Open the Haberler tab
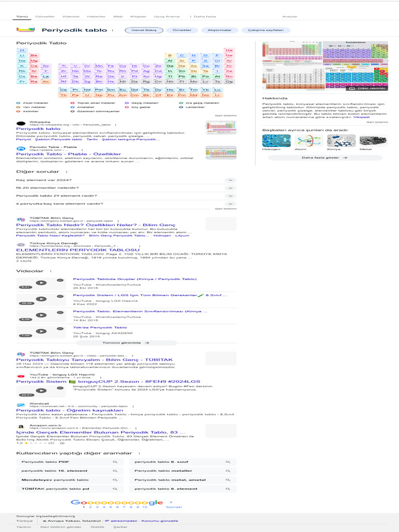Viewport: 399px width, 532px height. click(x=96, y=16)
